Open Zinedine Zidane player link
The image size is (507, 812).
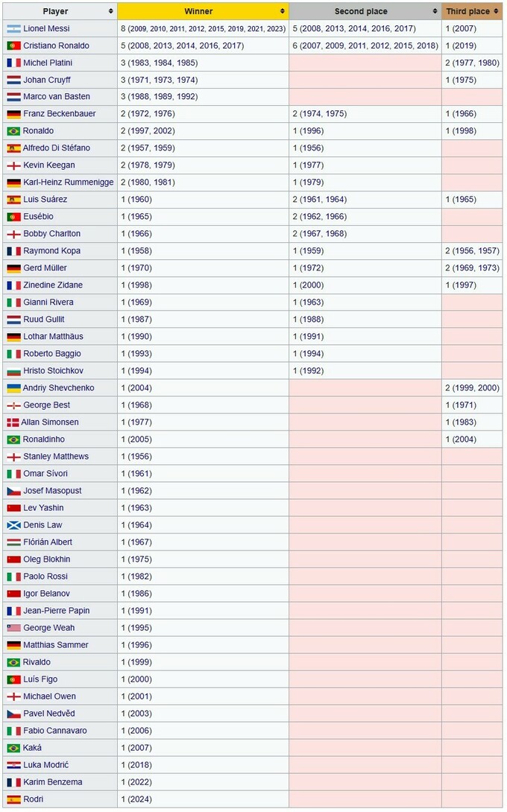53,285
